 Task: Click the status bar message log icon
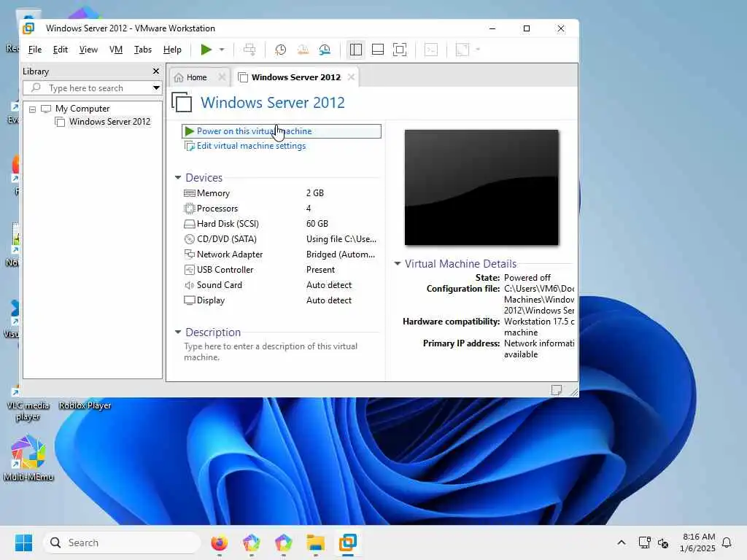(x=556, y=390)
